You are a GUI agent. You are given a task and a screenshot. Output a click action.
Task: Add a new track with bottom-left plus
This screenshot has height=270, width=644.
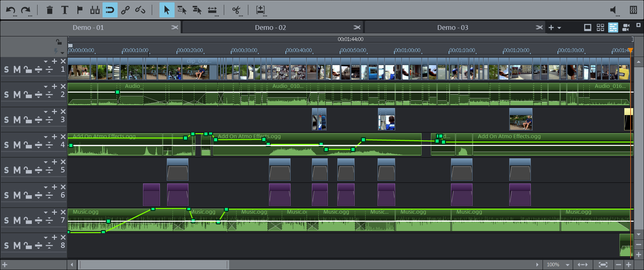(x=5, y=265)
